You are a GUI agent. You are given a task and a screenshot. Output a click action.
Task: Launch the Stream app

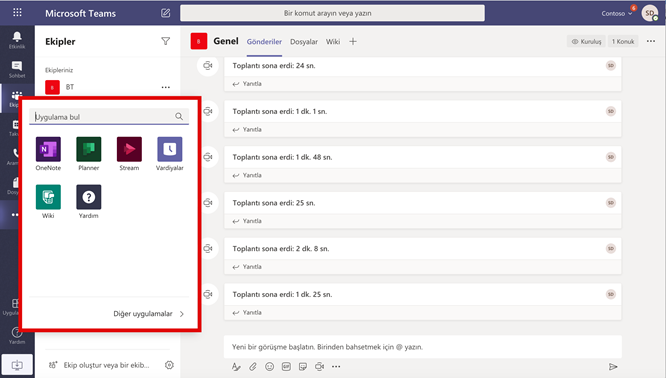click(x=129, y=154)
